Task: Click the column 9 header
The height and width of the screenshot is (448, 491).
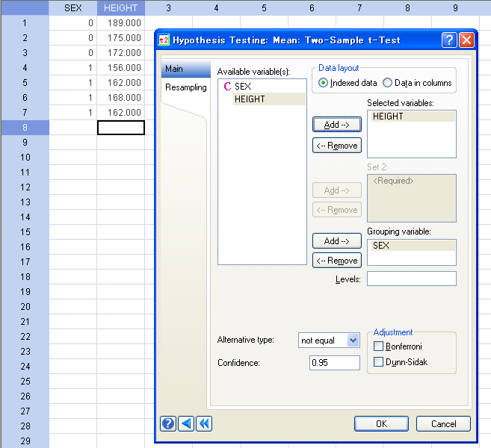Action: [x=456, y=7]
